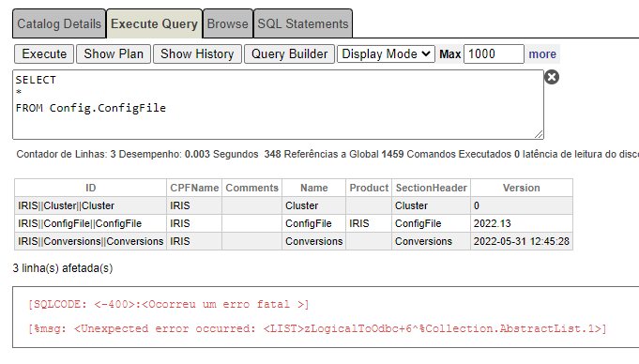This screenshot has height=364, width=639.
Task: Click the Name cell 'Cluster'
Action: point(313,205)
